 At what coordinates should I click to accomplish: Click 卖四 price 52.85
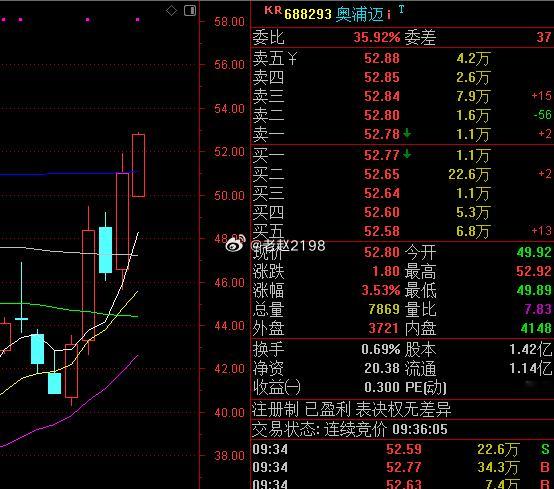coord(382,77)
